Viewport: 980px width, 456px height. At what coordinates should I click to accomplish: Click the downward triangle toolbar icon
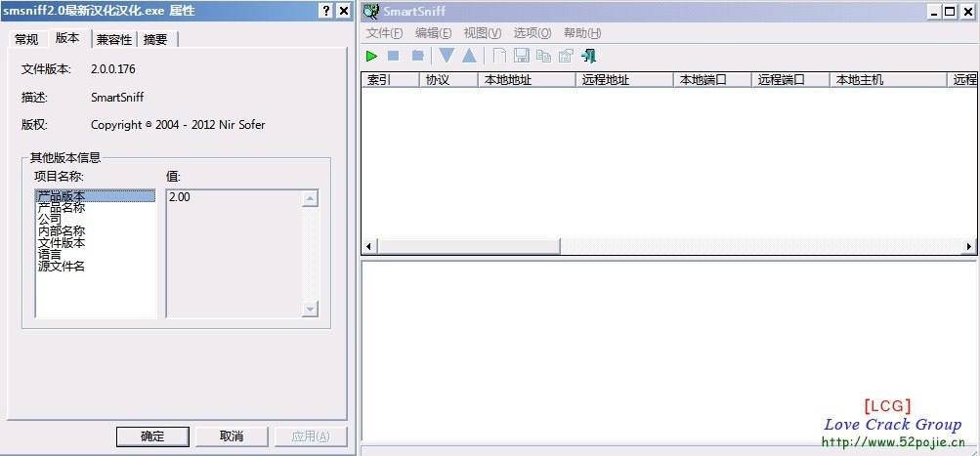pyautogui.click(x=447, y=56)
